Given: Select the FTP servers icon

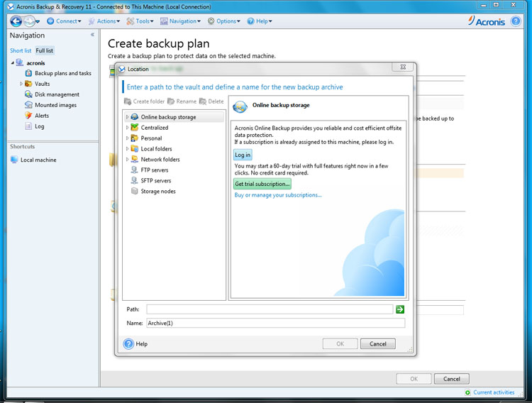Looking at the screenshot, I should pyautogui.click(x=134, y=170).
